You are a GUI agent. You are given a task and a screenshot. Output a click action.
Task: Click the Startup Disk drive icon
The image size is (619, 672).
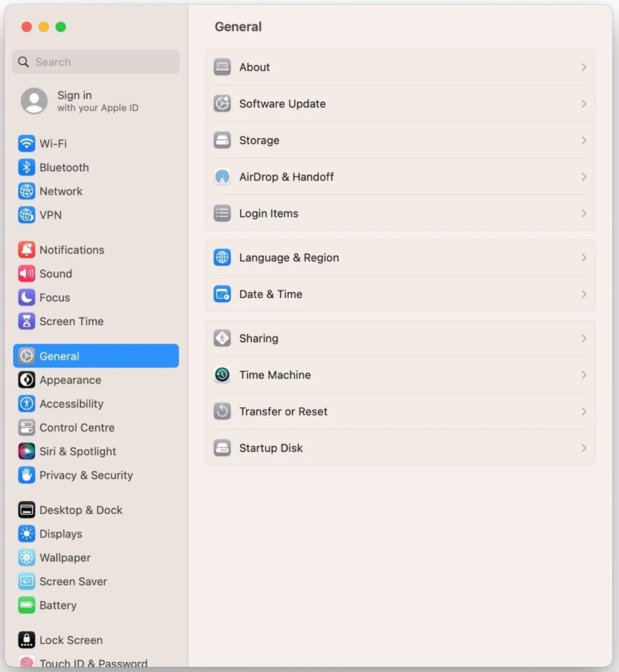pos(222,448)
